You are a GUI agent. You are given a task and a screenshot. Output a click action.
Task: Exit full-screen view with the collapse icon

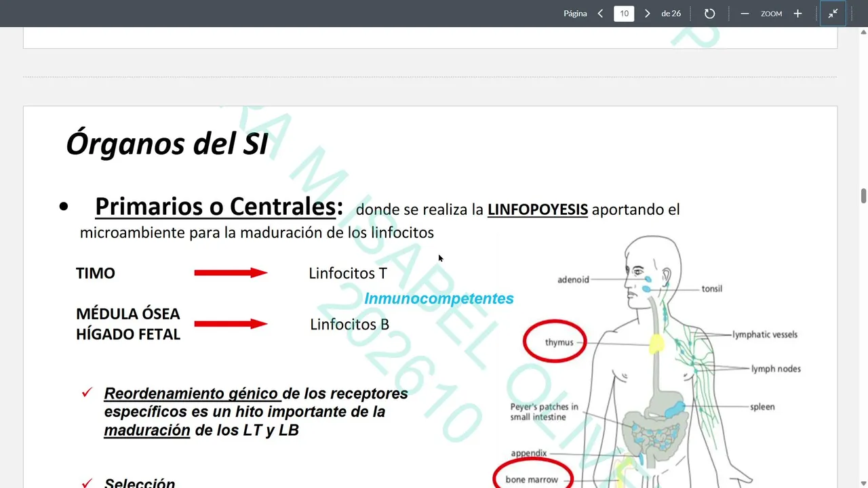(833, 14)
